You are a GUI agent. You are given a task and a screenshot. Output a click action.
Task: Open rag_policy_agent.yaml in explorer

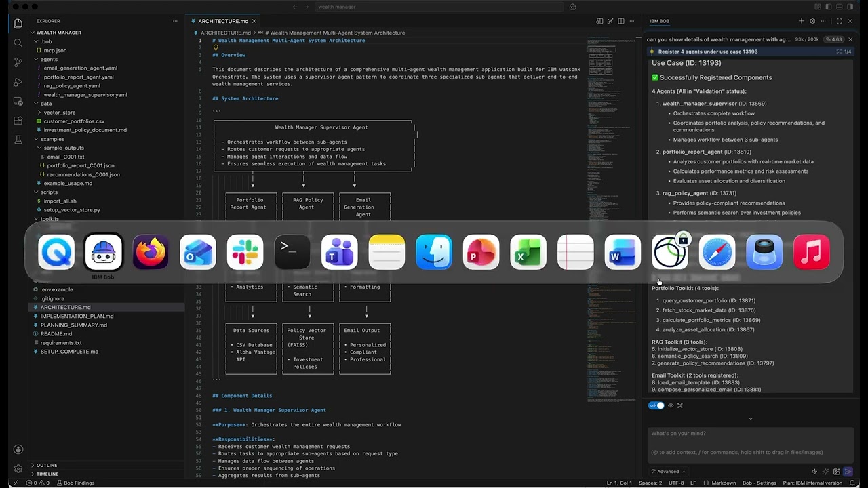click(72, 86)
